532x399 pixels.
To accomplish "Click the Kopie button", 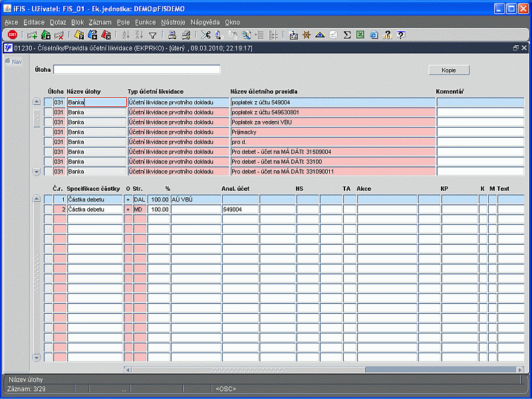I will pyautogui.click(x=449, y=70).
